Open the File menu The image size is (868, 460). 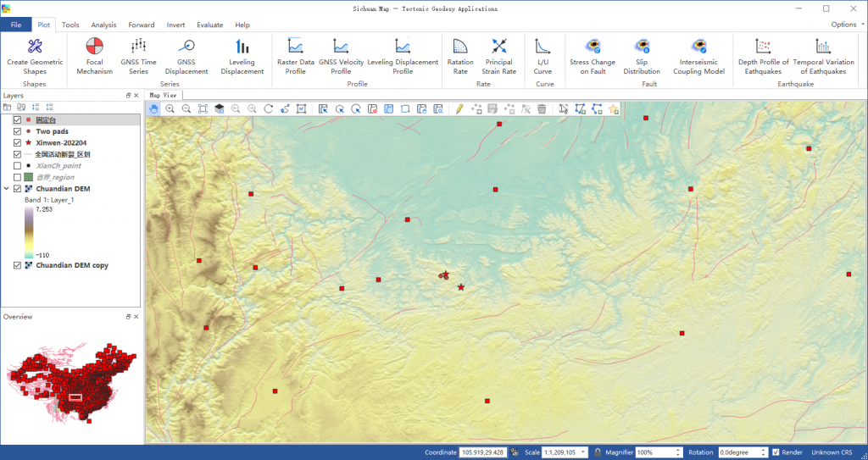pyautogui.click(x=15, y=25)
